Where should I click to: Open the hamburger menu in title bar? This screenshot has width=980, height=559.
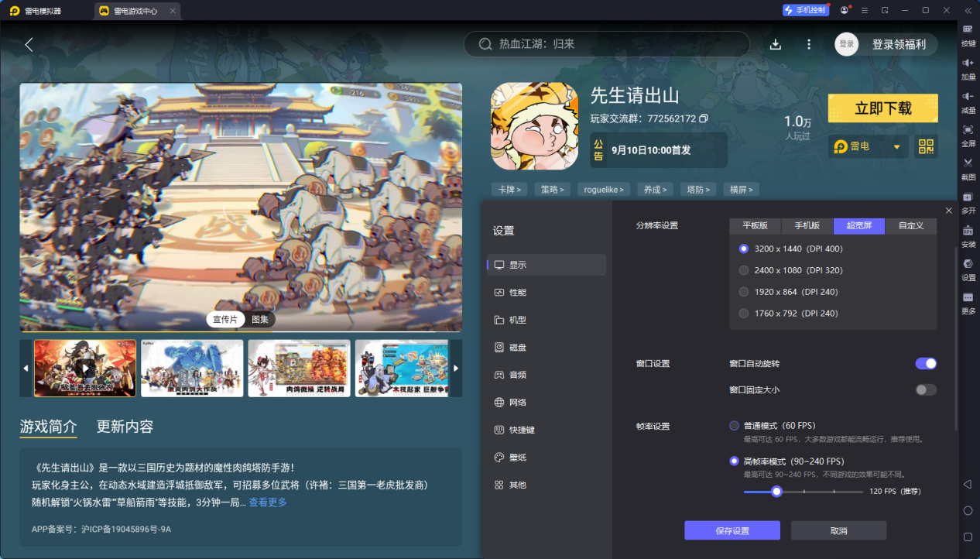[x=864, y=10]
